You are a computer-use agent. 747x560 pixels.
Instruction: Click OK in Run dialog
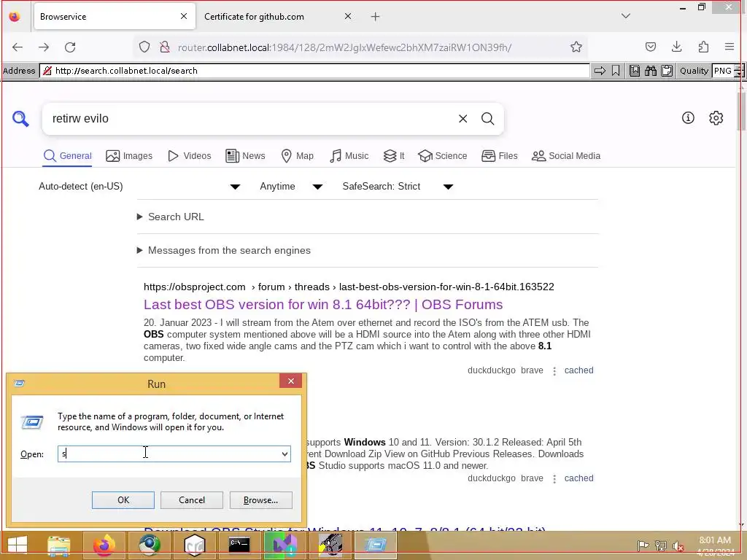[x=123, y=500]
